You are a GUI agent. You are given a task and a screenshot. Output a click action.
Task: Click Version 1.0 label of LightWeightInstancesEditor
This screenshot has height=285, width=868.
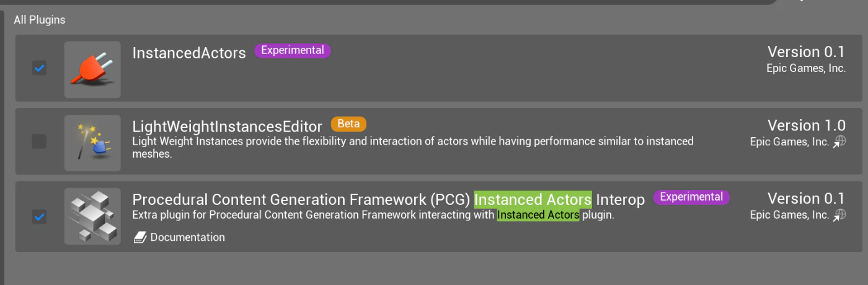807,125
